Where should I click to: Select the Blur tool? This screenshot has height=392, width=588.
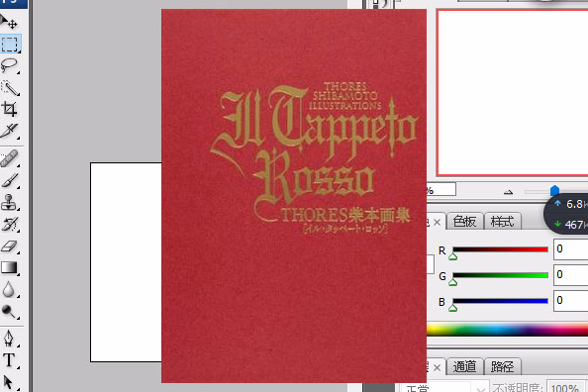coord(10,290)
